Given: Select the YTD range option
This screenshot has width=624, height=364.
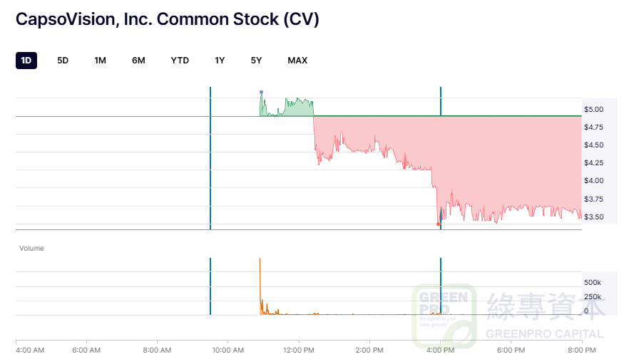Looking at the screenshot, I should click(x=180, y=61).
